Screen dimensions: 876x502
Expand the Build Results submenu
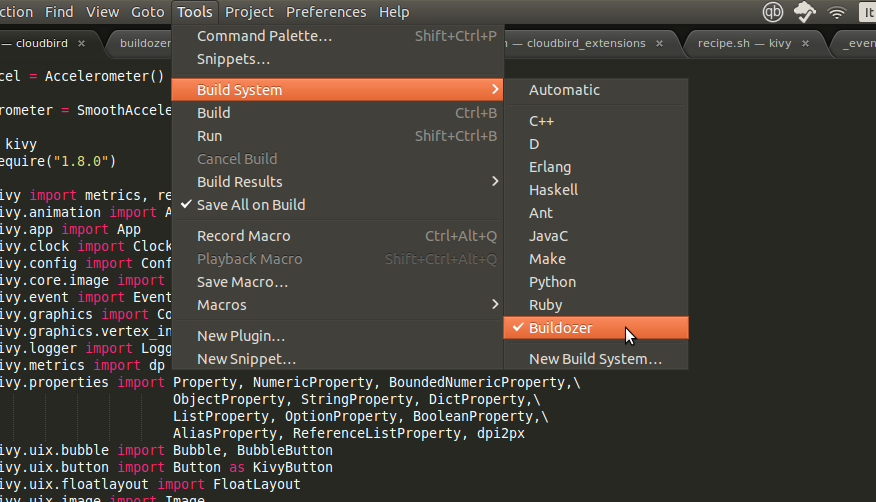point(337,181)
